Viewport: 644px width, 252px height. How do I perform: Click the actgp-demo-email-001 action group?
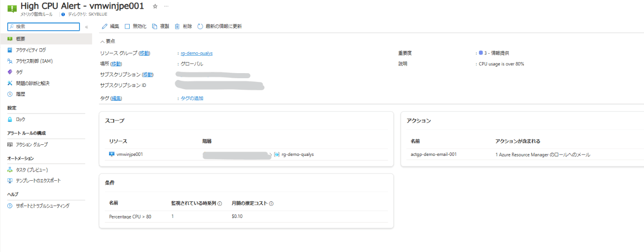coord(433,155)
